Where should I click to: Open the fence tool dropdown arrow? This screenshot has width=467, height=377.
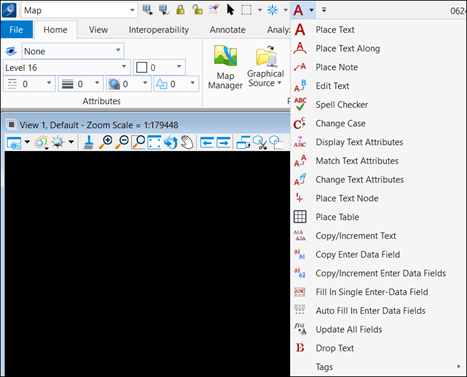[260, 10]
